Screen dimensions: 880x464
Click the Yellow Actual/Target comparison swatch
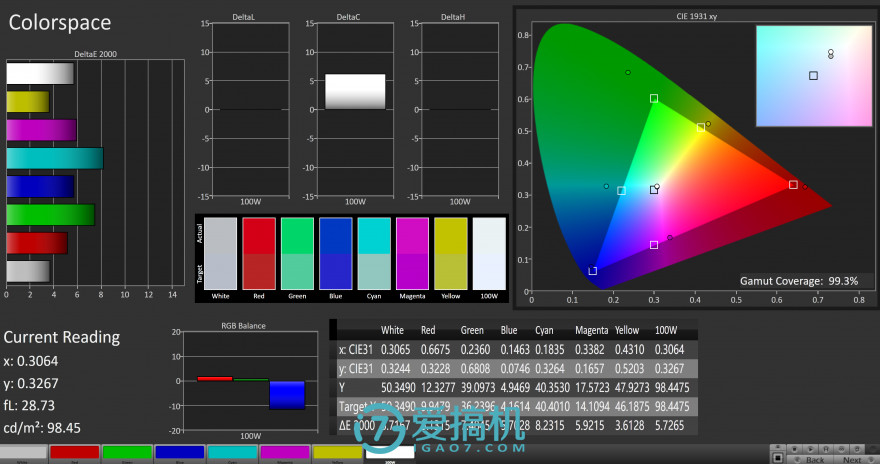(x=450, y=254)
